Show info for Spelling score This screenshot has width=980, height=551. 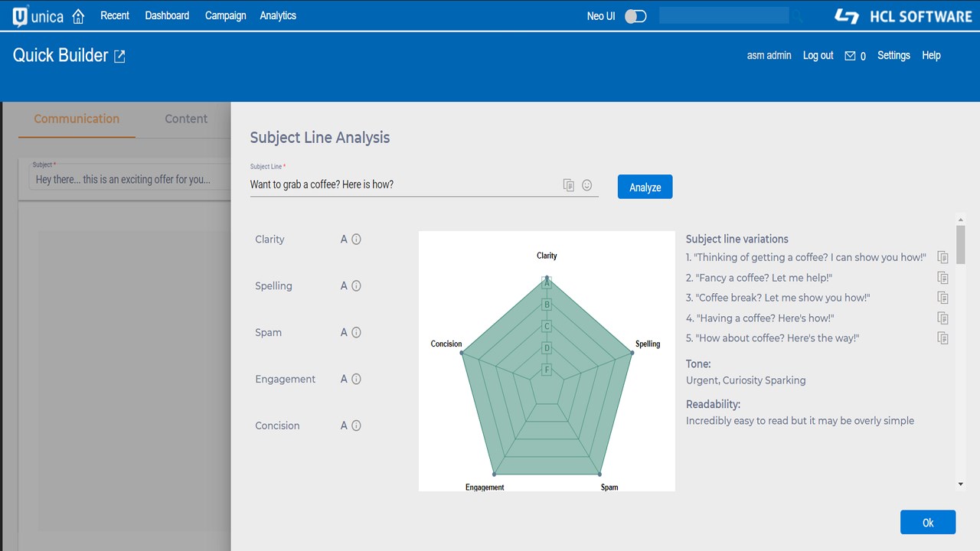click(x=356, y=286)
